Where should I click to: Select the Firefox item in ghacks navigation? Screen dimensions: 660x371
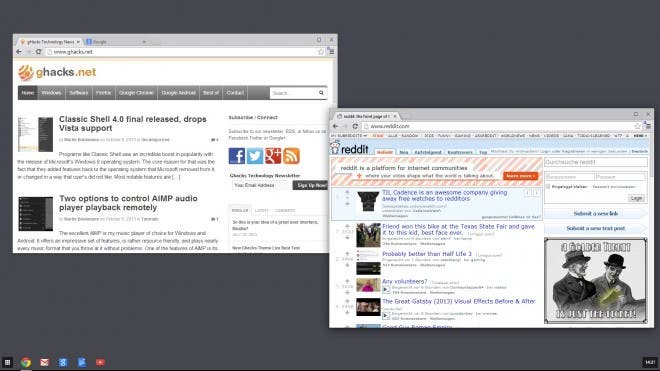pos(104,93)
